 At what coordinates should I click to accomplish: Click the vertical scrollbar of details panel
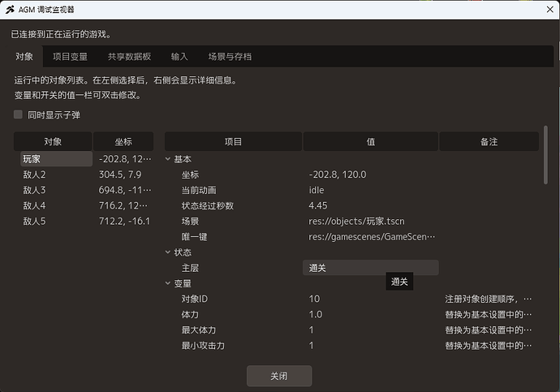pyautogui.click(x=545, y=154)
